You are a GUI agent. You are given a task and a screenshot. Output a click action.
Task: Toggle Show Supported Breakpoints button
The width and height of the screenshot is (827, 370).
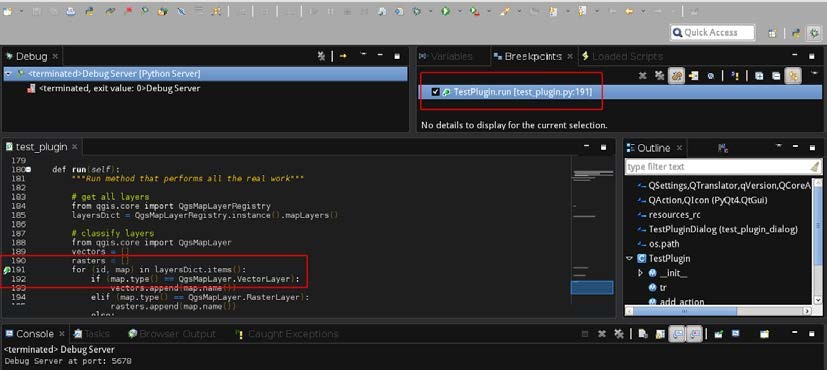(676, 76)
